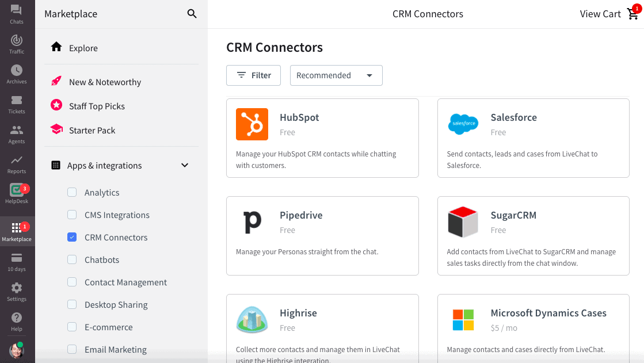644x363 pixels.
Task: Click the Starter Pack graduation cap icon
Action: (x=56, y=129)
